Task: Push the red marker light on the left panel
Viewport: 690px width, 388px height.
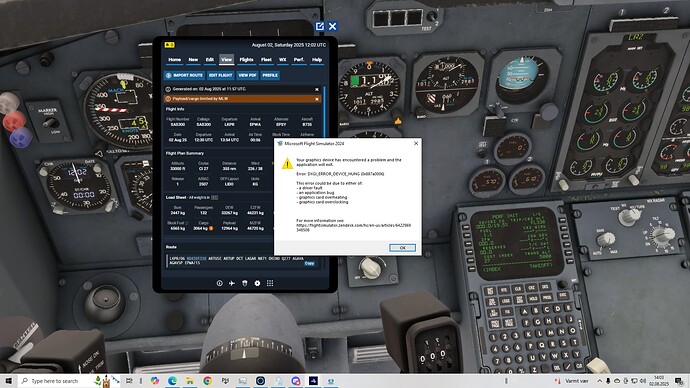Action: (x=14, y=121)
